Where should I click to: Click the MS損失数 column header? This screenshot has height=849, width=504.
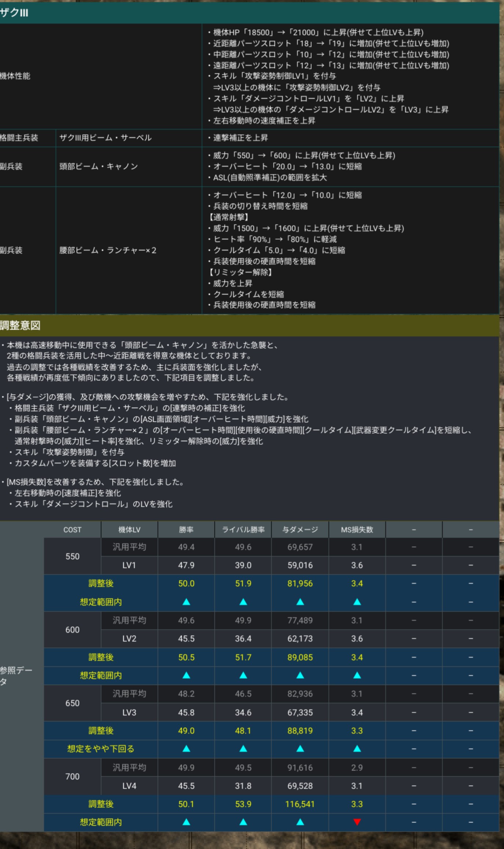(x=357, y=530)
